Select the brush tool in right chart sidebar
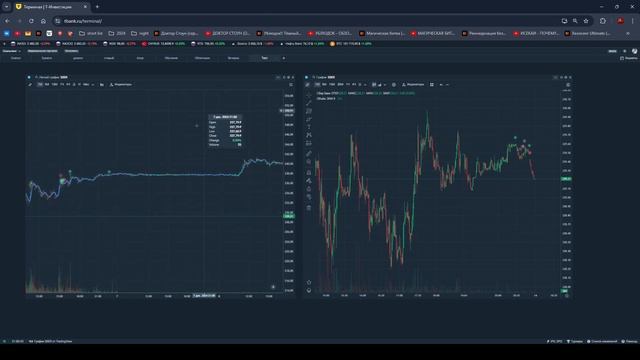Screen dimensions: 640x360 coord(309,119)
